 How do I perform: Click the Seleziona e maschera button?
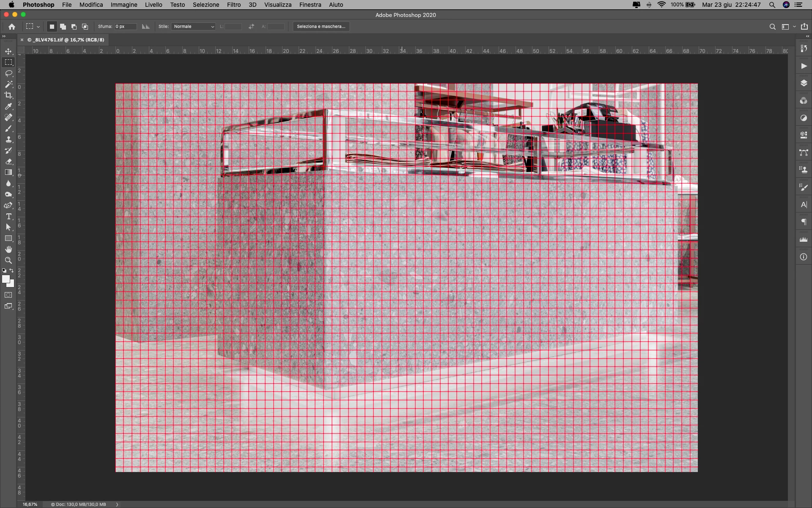321,26
